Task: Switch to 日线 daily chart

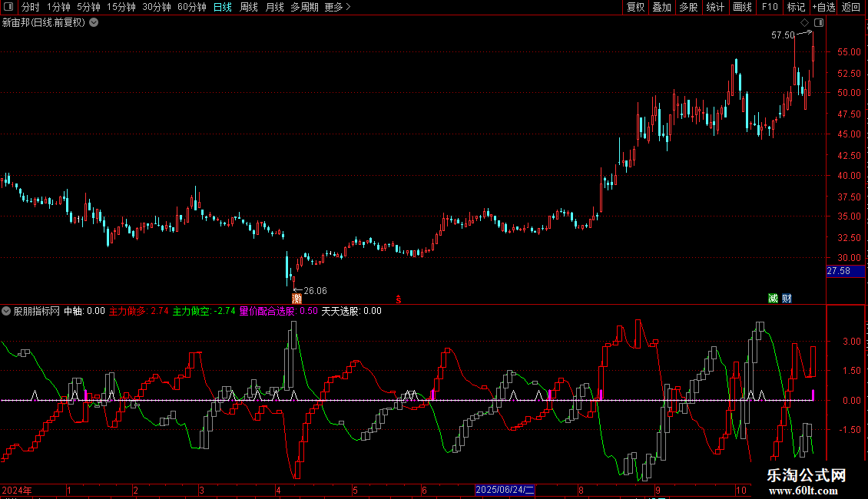Action: (x=223, y=7)
